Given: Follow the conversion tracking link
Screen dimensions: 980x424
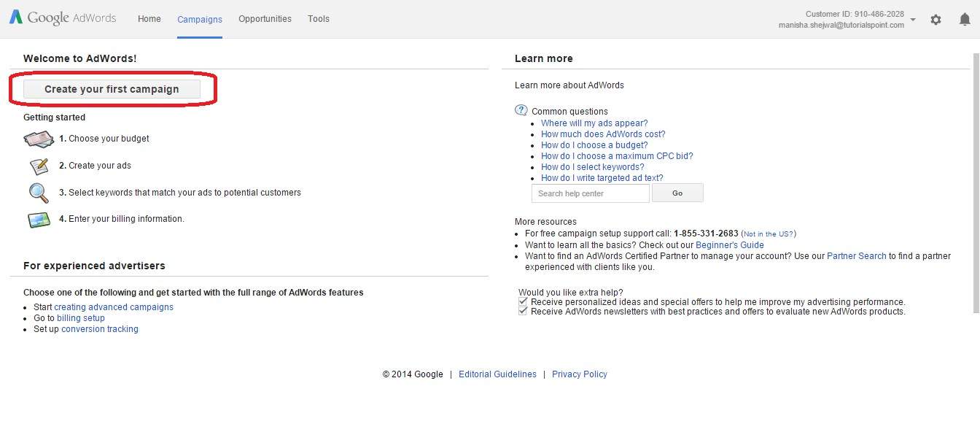Looking at the screenshot, I should coord(100,328).
